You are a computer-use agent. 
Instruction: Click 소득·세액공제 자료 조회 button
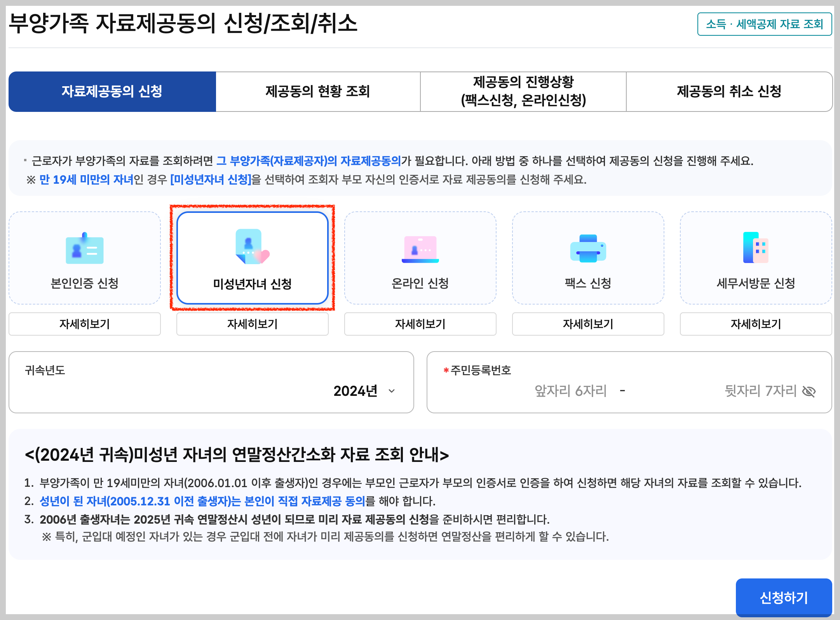(765, 24)
